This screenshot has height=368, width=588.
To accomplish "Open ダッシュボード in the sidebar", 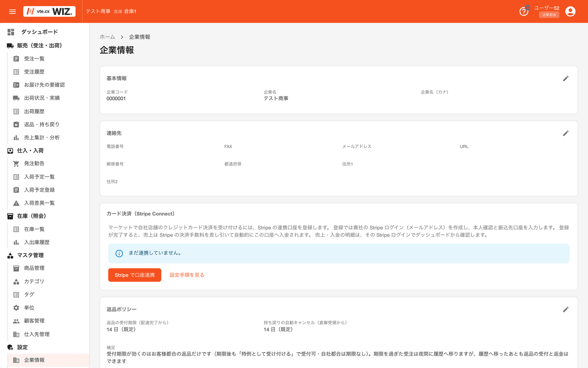I will click(44, 32).
